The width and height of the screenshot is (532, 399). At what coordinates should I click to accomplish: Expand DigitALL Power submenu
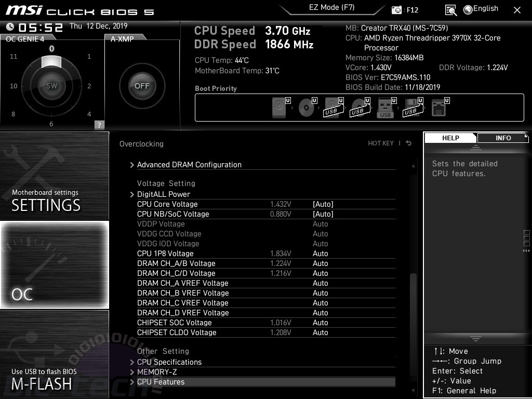pyautogui.click(x=262, y=194)
